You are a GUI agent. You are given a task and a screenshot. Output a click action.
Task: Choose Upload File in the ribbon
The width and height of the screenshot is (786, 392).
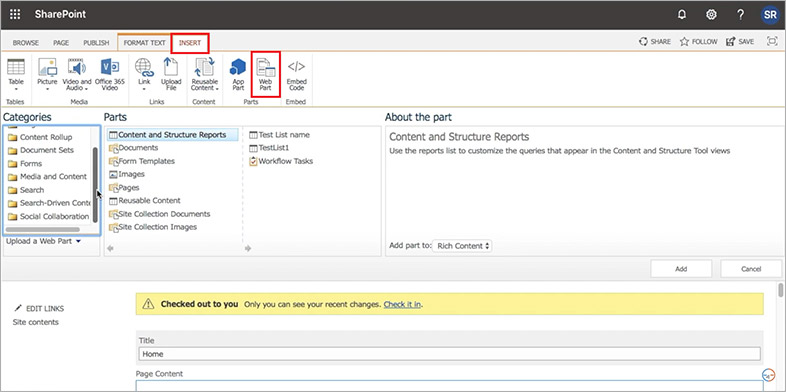point(171,74)
